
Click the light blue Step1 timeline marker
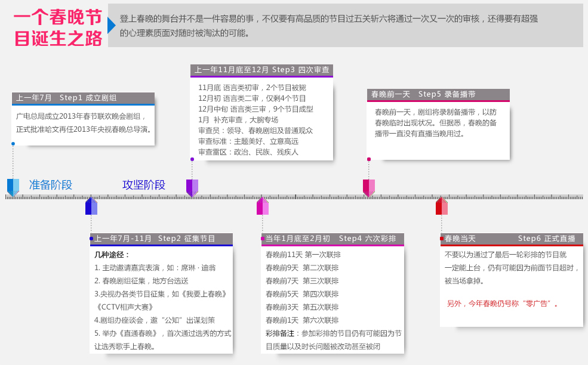[x=13, y=187]
